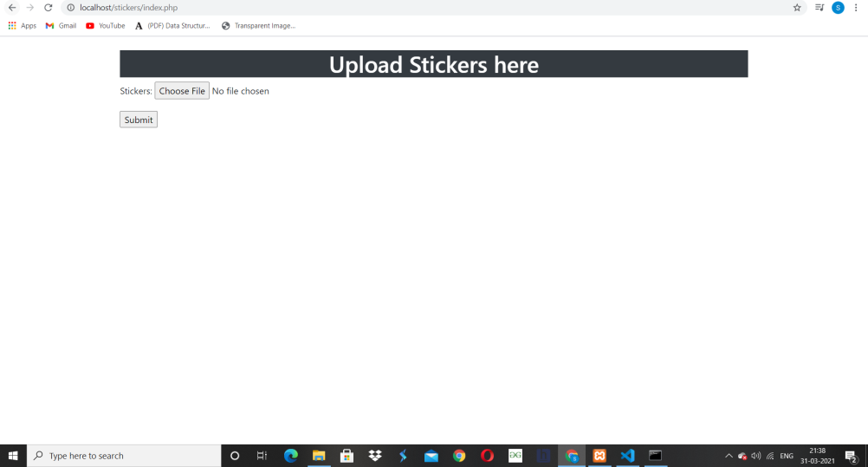Show hidden system tray icons
This screenshot has width=868, height=467.
click(x=729, y=456)
